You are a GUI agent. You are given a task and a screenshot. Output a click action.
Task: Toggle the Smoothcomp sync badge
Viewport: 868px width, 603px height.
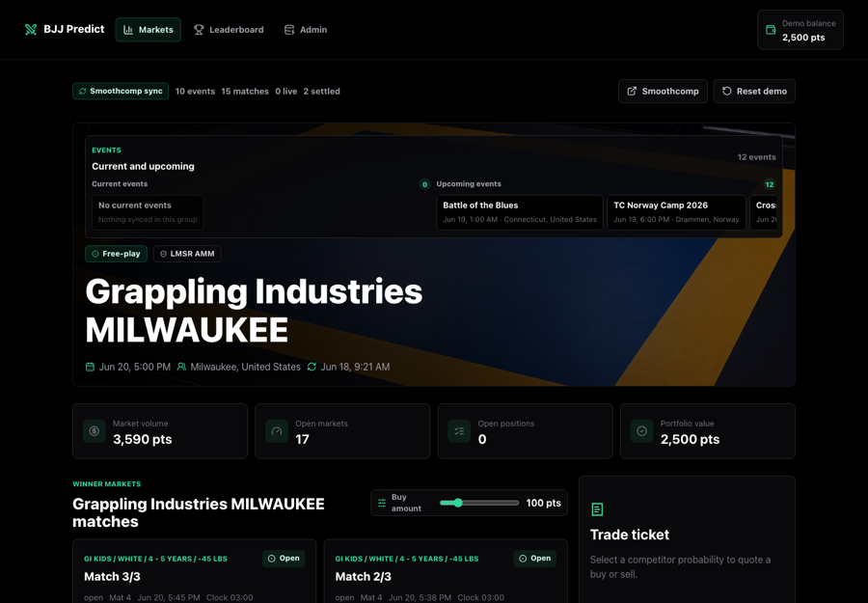tap(121, 92)
